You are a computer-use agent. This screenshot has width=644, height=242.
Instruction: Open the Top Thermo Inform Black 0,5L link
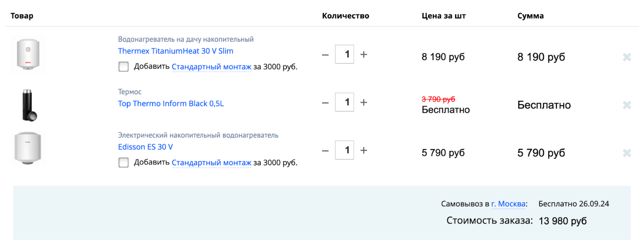[x=171, y=103]
